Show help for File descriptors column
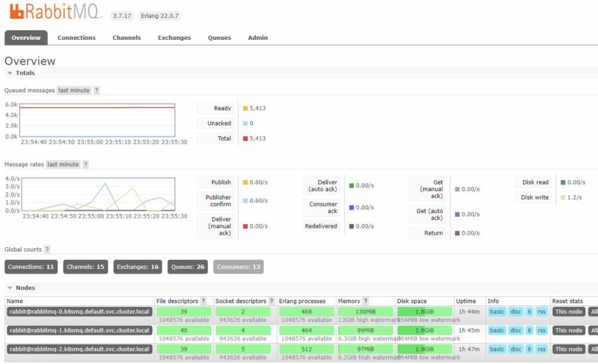This screenshot has height=364, width=598. [x=203, y=301]
